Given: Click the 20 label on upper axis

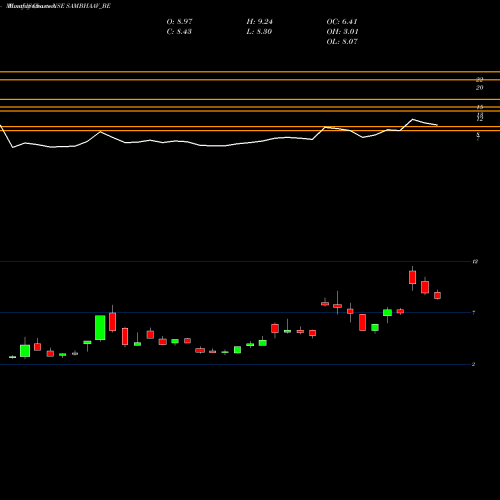Looking at the screenshot, I should [479, 88].
